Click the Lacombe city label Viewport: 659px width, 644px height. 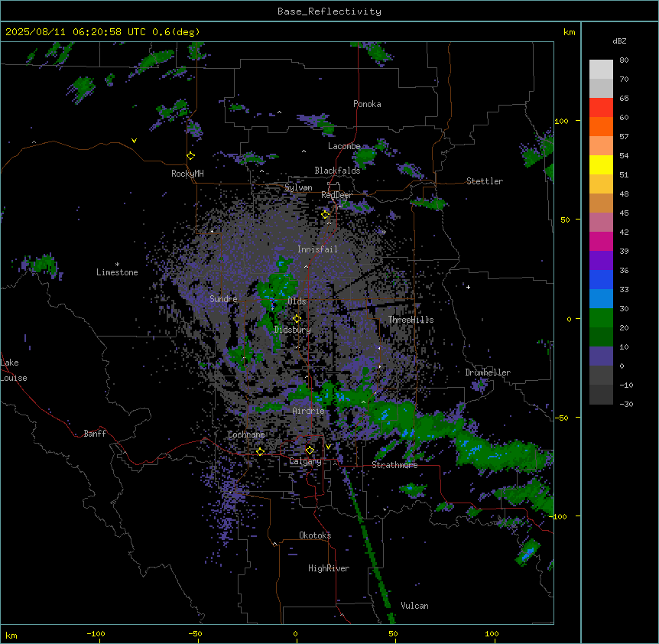point(344,146)
